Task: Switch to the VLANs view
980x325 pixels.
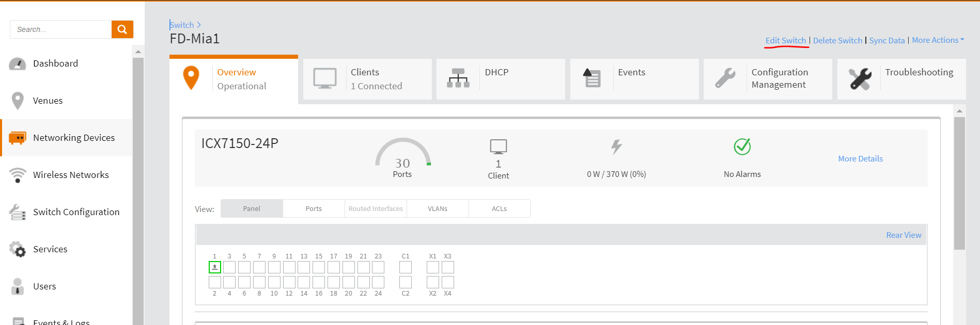Action: [438, 208]
